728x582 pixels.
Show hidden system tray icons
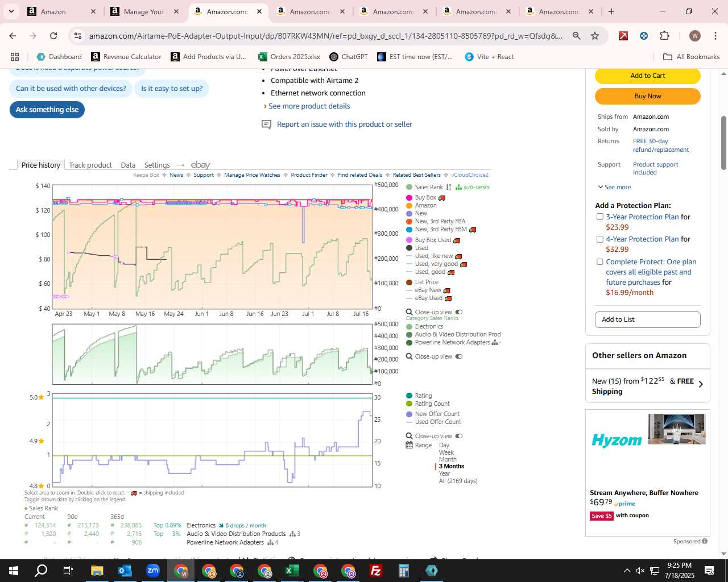point(627,571)
